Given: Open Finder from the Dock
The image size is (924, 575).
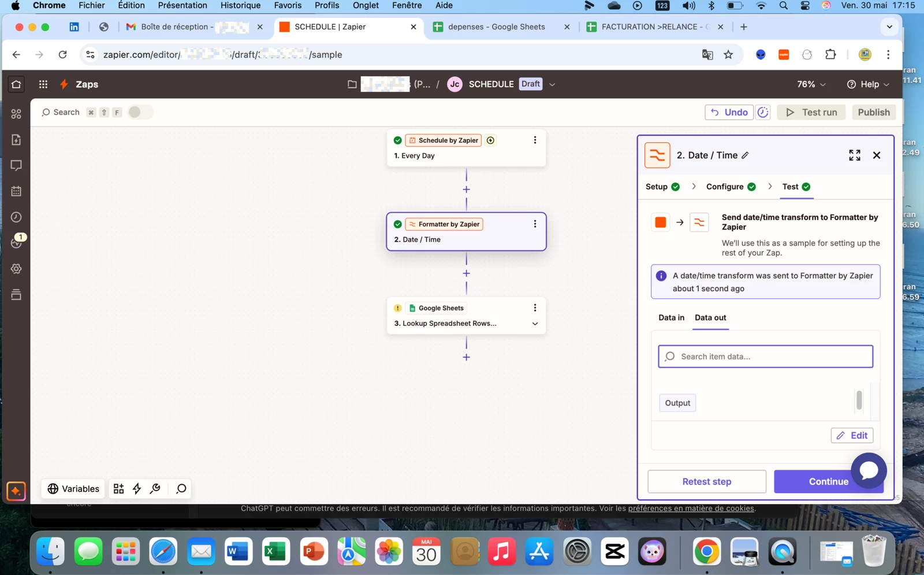Looking at the screenshot, I should point(51,552).
